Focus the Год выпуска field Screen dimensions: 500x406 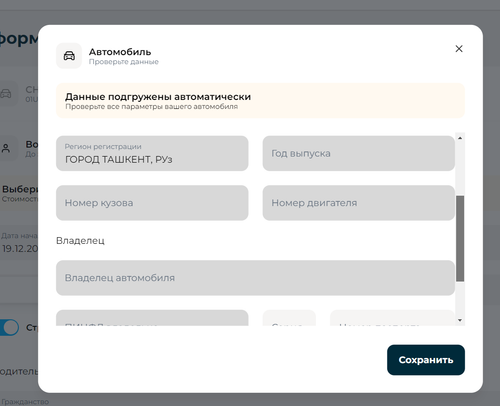click(359, 153)
